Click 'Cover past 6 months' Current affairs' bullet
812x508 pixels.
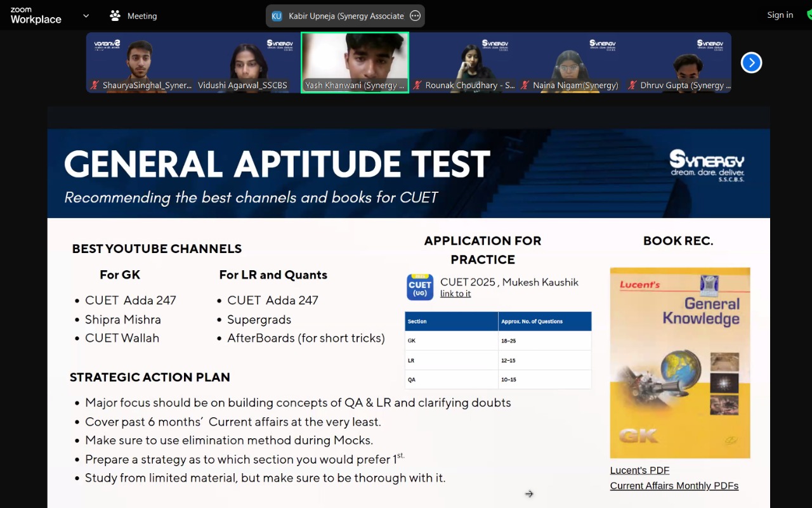tap(233, 422)
